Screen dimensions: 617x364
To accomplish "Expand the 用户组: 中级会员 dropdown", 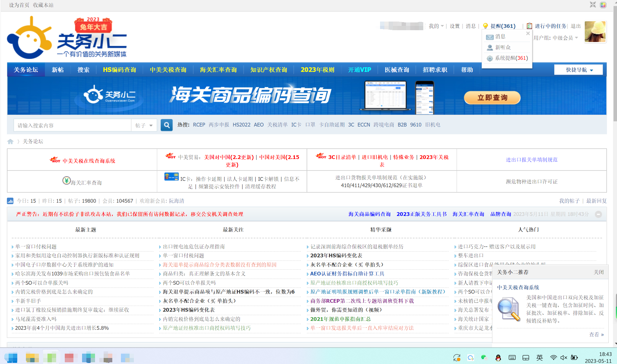I will (x=556, y=38).
